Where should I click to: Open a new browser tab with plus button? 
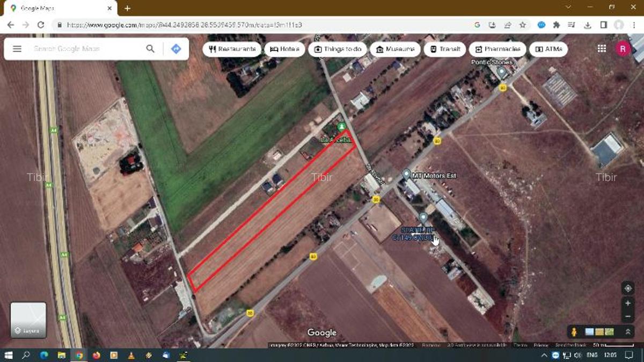(x=127, y=9)
